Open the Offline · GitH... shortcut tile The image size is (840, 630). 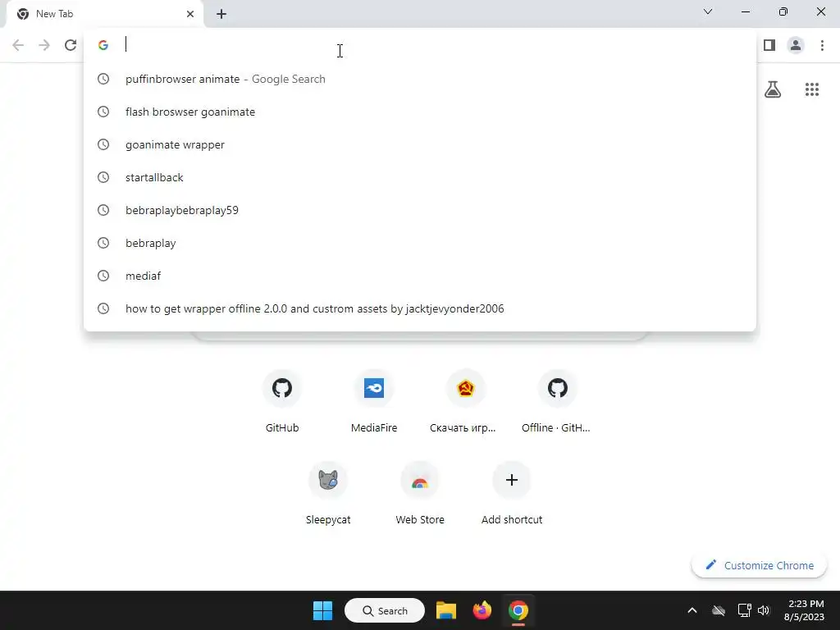[557, 402]
